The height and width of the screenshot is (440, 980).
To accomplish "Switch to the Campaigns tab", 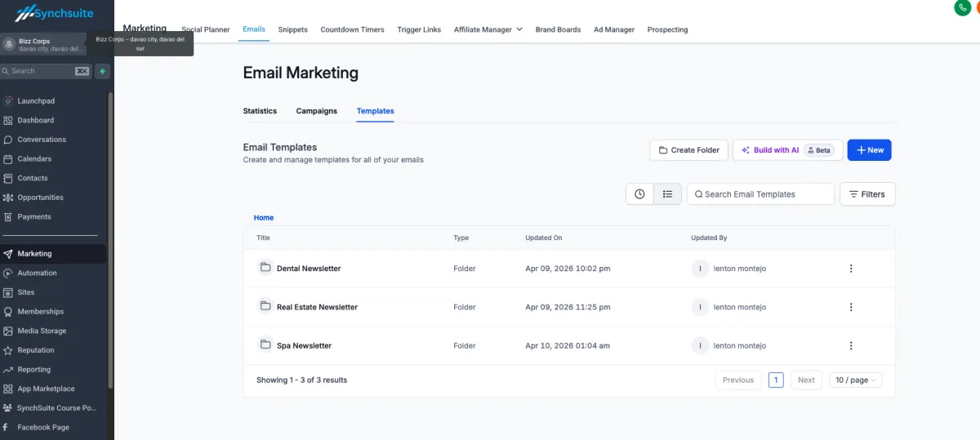I will (316, 111).
